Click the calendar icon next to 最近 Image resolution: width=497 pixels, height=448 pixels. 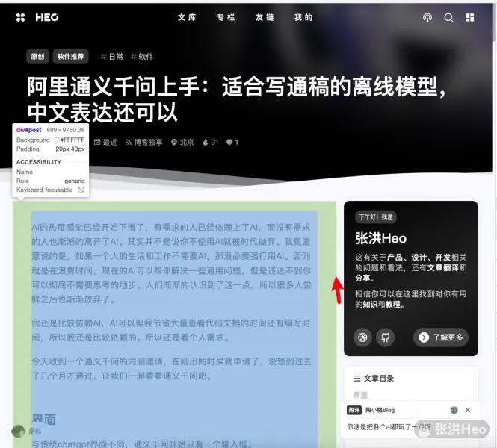click(97, 142)
